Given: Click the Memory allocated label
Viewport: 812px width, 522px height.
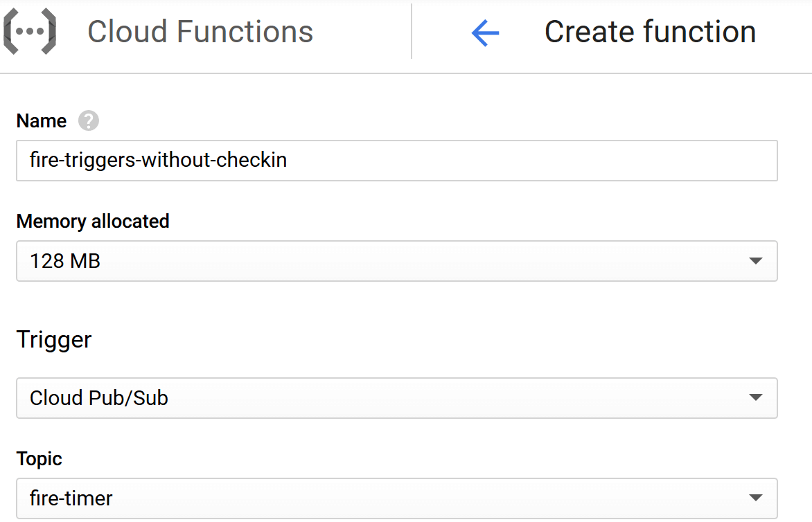Looking at the screenshot, I should click(93, 222).
